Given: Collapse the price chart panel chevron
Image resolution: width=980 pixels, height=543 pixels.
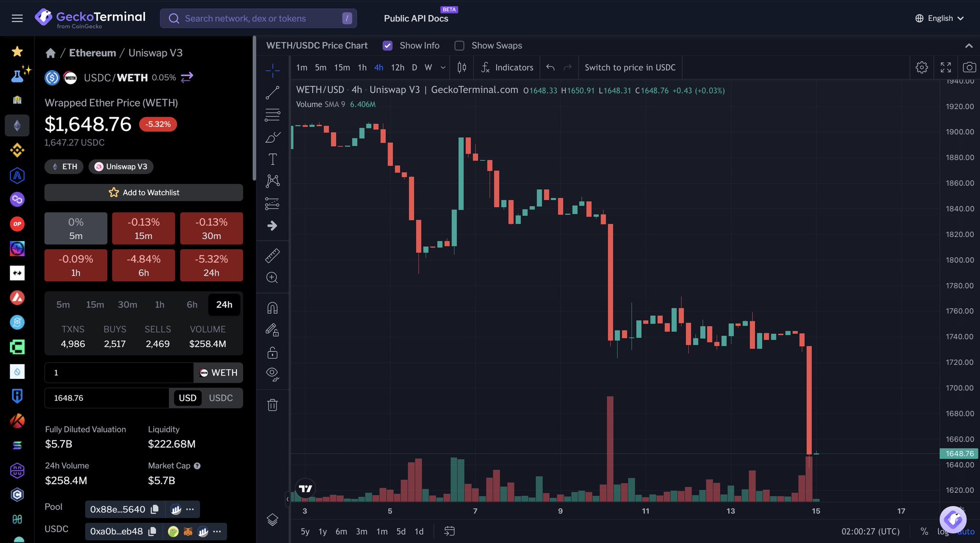Looking at the screenshot, I should click(969, 46).
